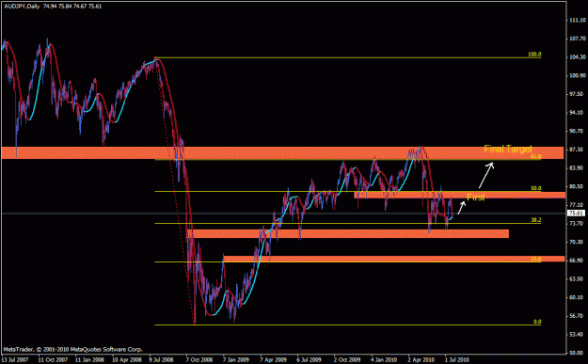Click the 4 Jan 2010 date label
588x364 pixels.
(x=384, y=360)
